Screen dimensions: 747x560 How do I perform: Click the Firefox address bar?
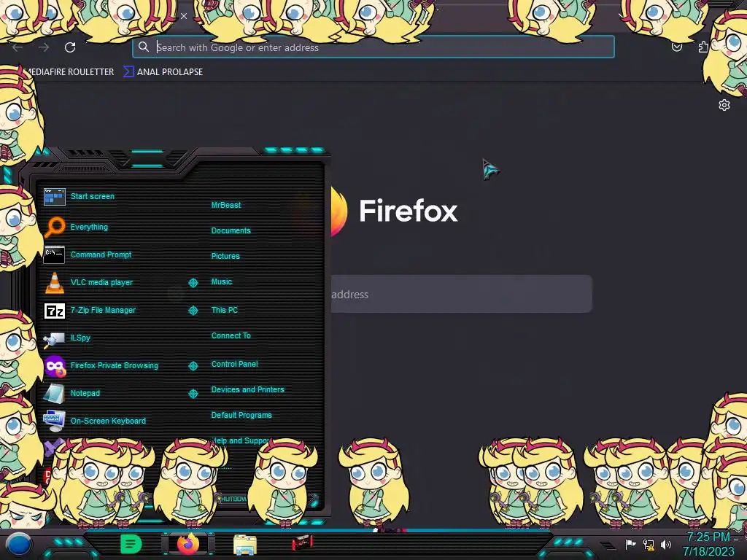tap(373, 47)
